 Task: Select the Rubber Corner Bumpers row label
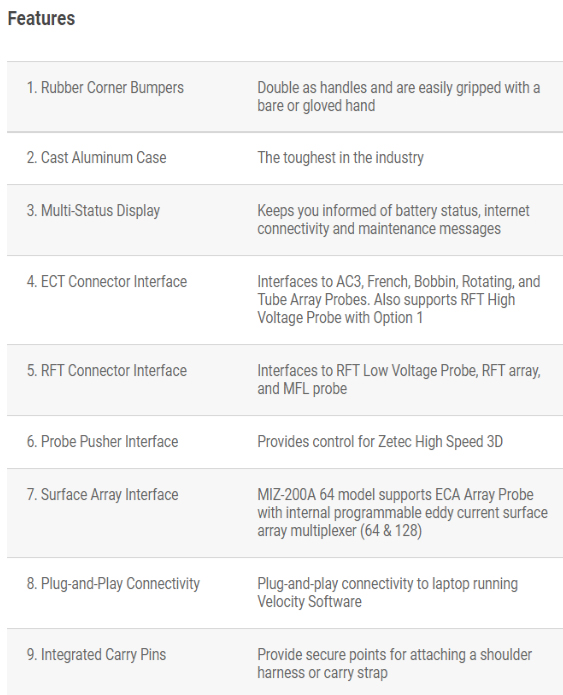[105, 87]
